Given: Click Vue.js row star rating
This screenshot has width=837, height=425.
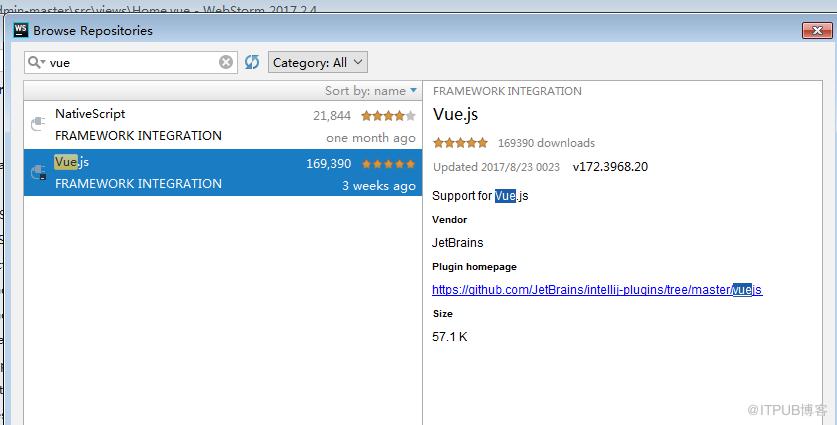Looking at the screenshot, I should [x=388, y=164].
